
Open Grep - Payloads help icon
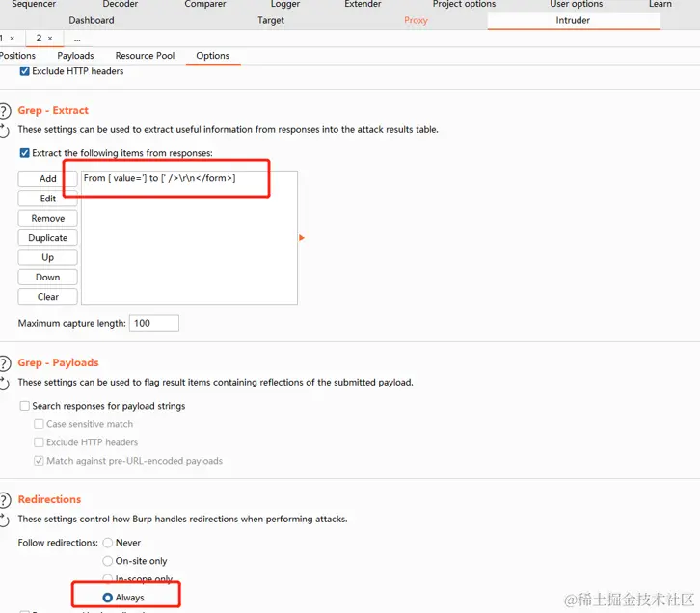[x=4, y=363]
